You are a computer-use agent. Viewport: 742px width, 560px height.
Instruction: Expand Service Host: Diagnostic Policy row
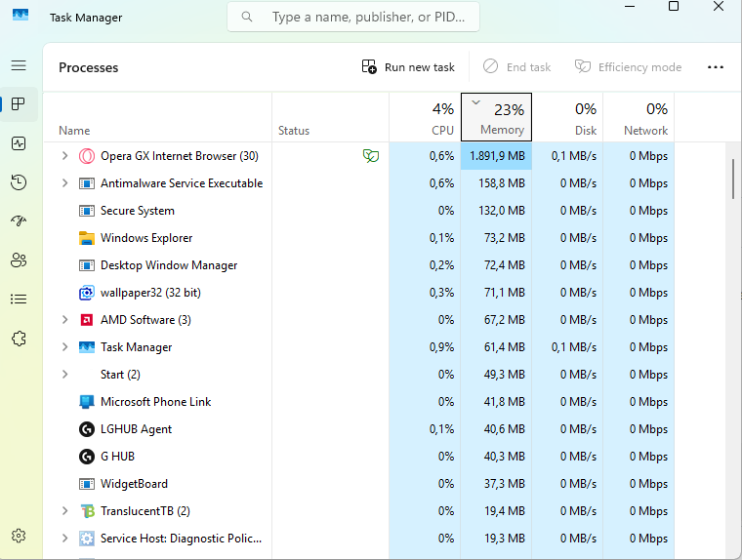point(64,539)
